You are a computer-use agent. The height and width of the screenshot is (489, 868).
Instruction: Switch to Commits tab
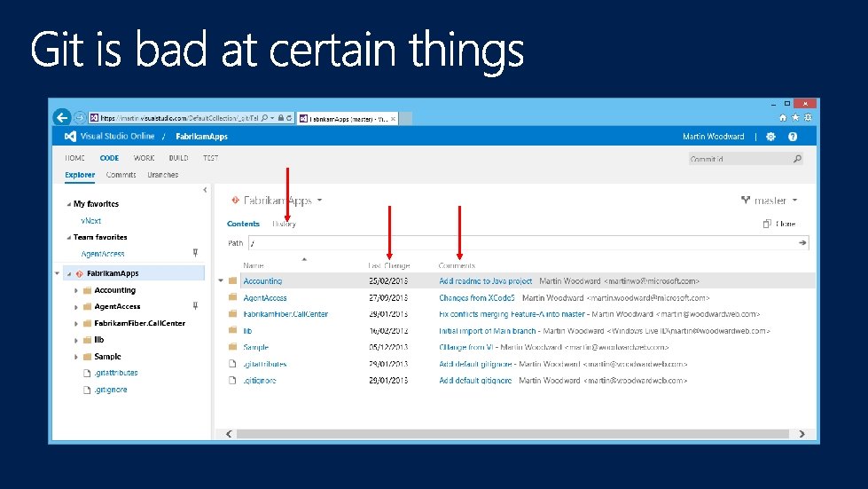tap(121, 175)
